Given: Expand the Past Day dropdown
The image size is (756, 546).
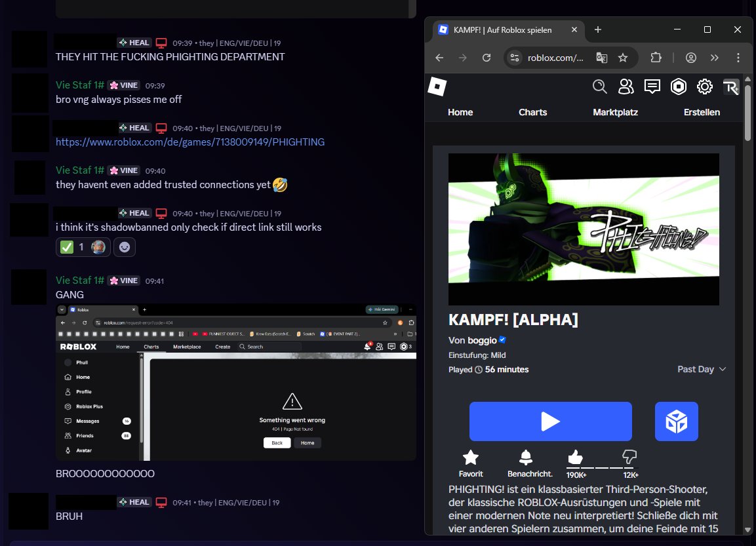Looking at the screenshot, I should [x=702, y=369].
